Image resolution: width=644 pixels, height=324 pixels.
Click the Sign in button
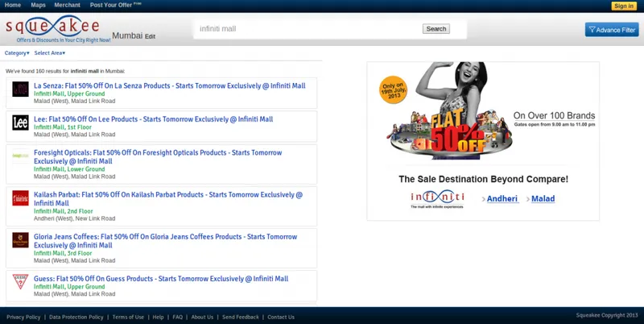(x=624, y=6)
